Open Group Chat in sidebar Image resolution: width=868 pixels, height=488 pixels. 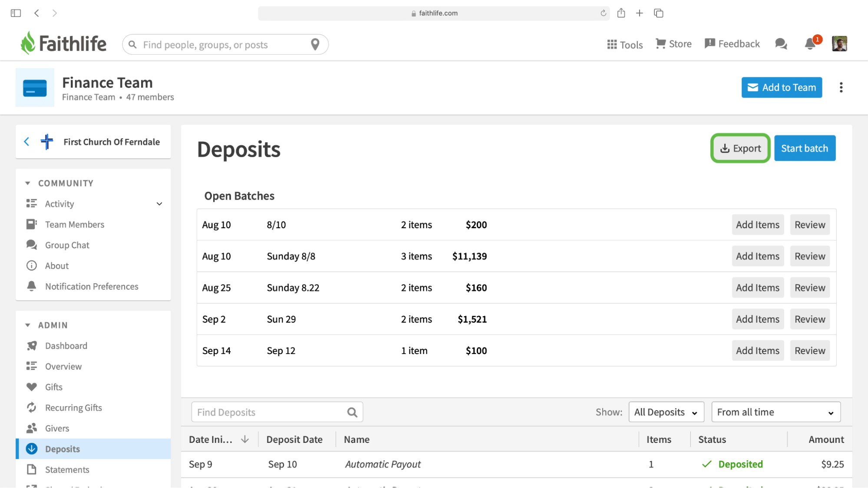[67, 245]
